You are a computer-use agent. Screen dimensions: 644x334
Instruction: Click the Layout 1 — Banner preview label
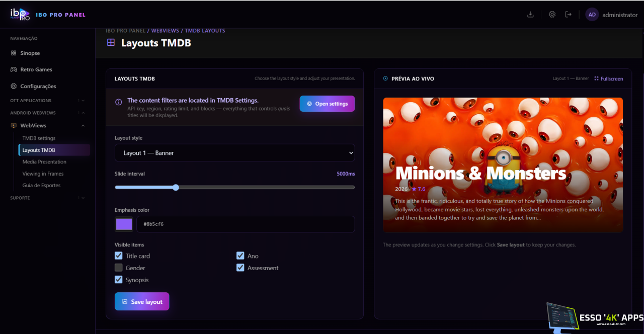571,78
